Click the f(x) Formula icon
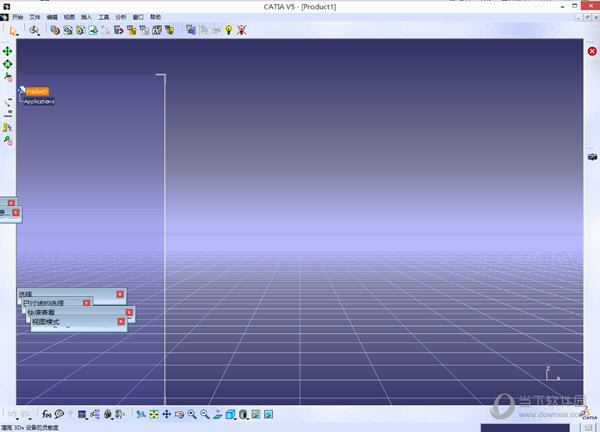The height and width of the screenshot is (432, 600). coord(47,414)
